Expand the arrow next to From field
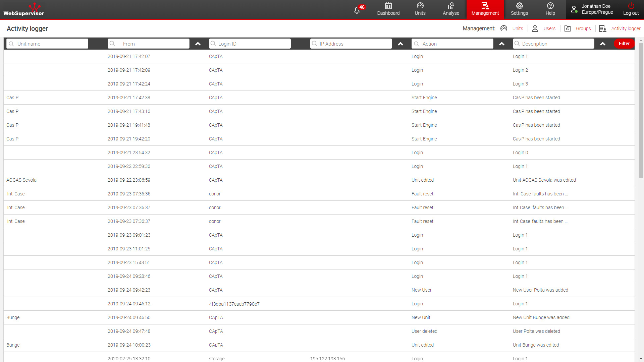The image size is (644, 362). pos(198,44)
